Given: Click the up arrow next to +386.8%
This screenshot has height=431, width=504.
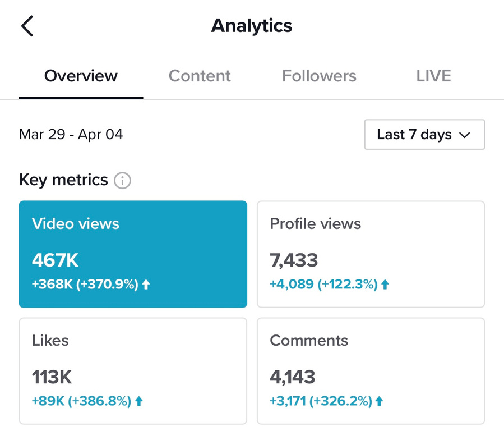Looking at the screenshot, I should (x=139, y=401).
